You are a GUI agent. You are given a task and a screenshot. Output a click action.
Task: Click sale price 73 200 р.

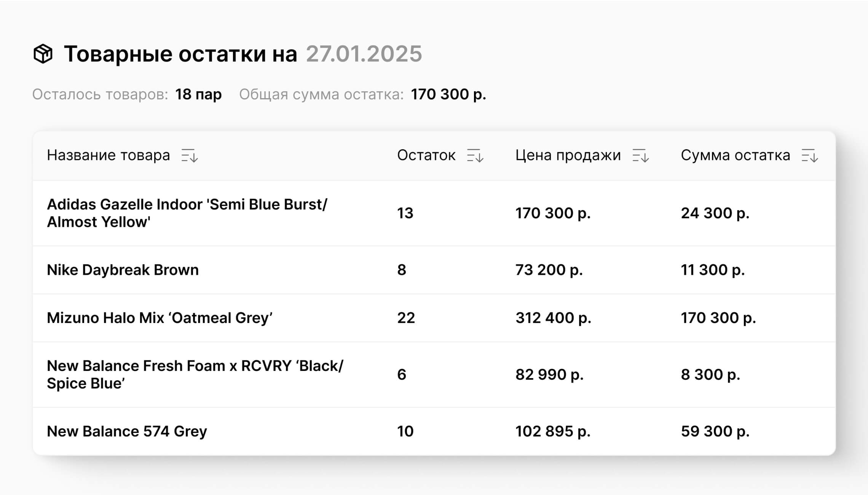coord(549,270)
